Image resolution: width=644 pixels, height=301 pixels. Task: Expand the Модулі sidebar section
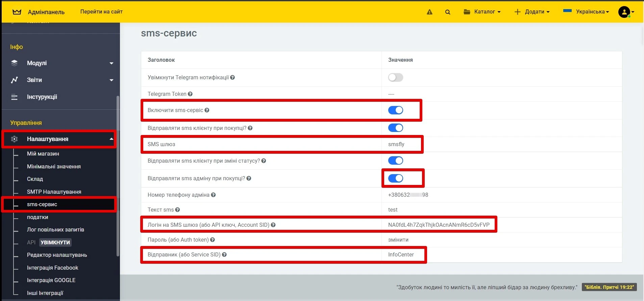61,63
